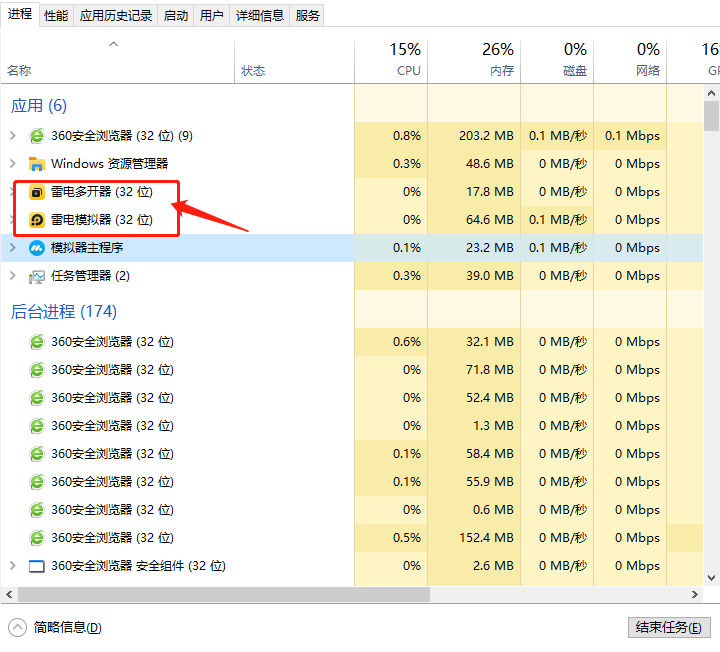Click the 简略信息 link
The height and width of the screenshot is (652, 720).
coord(68,628)
